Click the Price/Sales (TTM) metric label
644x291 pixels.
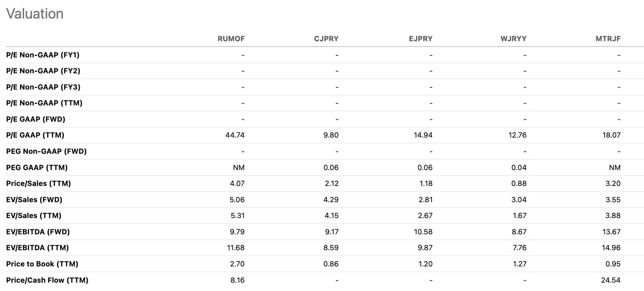point(39,183)
